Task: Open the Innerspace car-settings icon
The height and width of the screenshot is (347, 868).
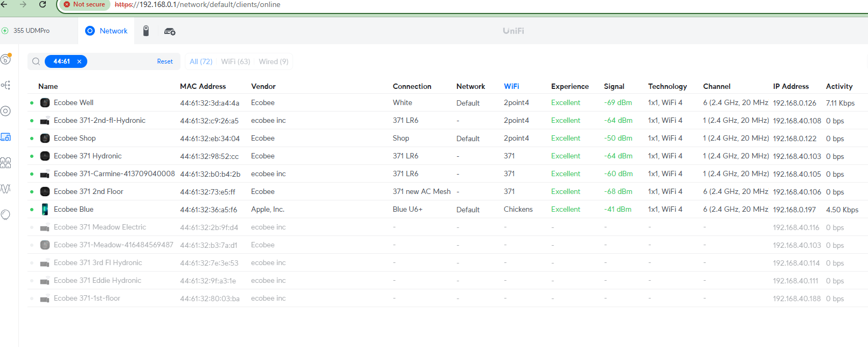Action: [x=170, y=31]
